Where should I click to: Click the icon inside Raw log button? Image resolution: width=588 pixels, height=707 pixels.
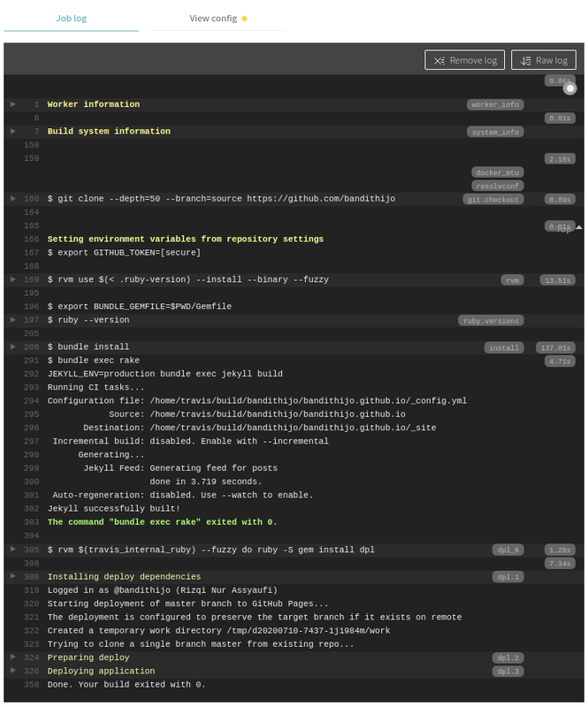(x=525, y=60)
